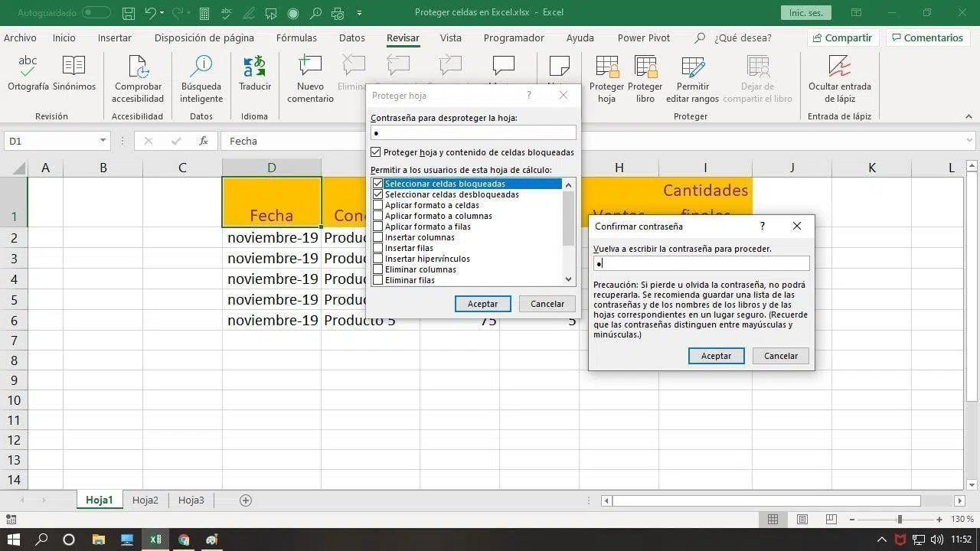Open Permitir editar rangos
Viewport: 980px width, 551px height.
692,67
